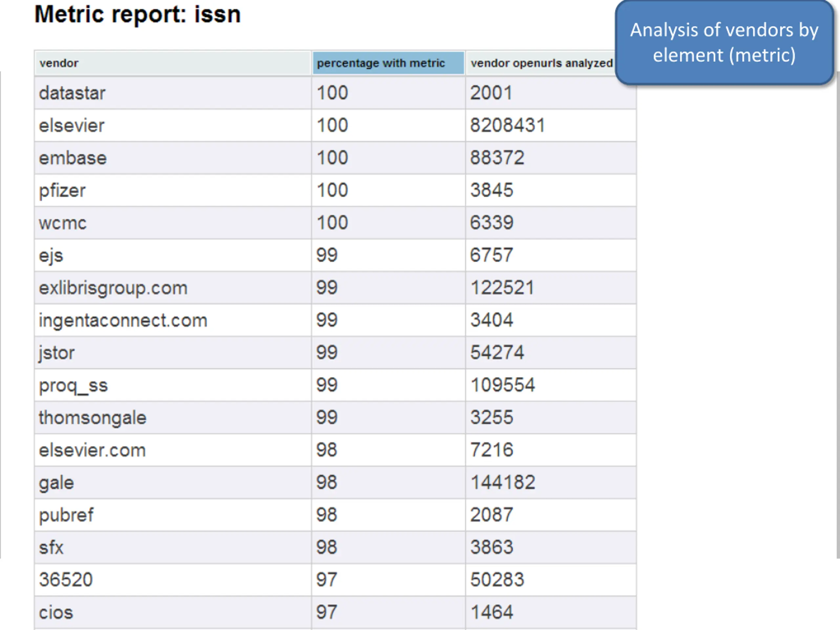Click the proq_ss vendor name
Viewport: 840px width, 630px height.
pos(73,386)
